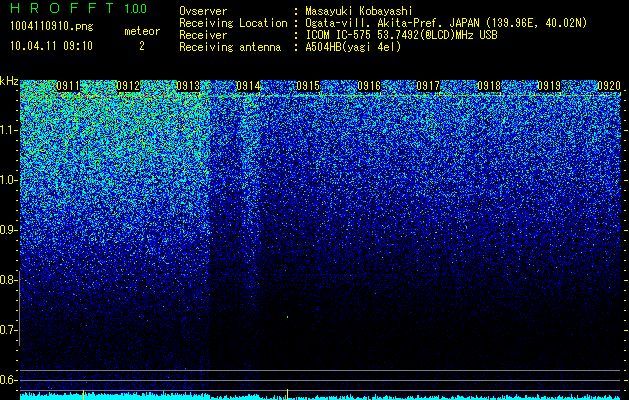
Task: Click the 0911 time marker
Action: [x=68, y=86]
